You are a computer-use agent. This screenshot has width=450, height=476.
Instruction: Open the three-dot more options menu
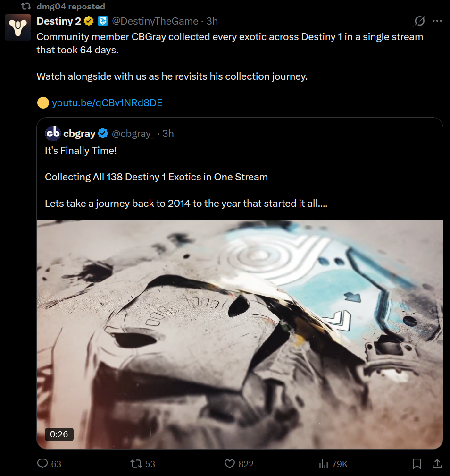[437, 21]
